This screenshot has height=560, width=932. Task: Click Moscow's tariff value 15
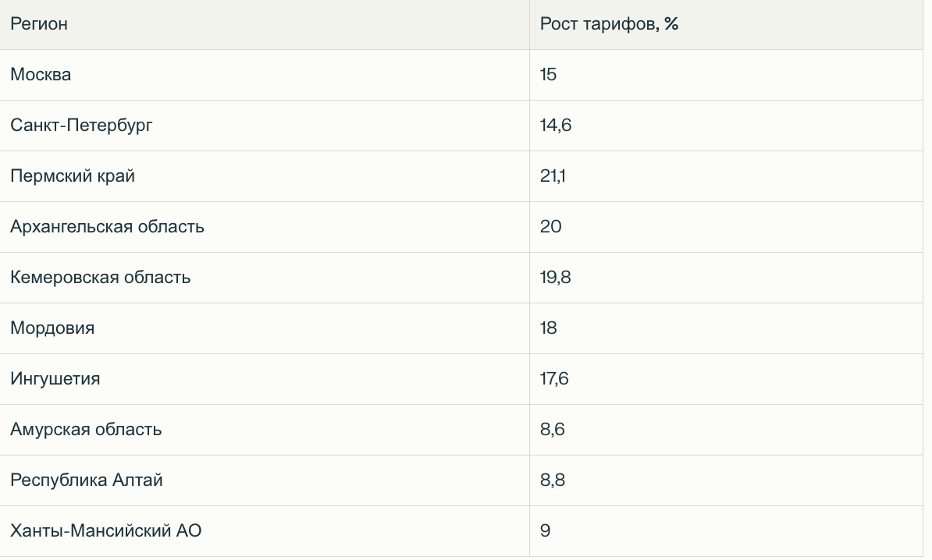point(548,75)
